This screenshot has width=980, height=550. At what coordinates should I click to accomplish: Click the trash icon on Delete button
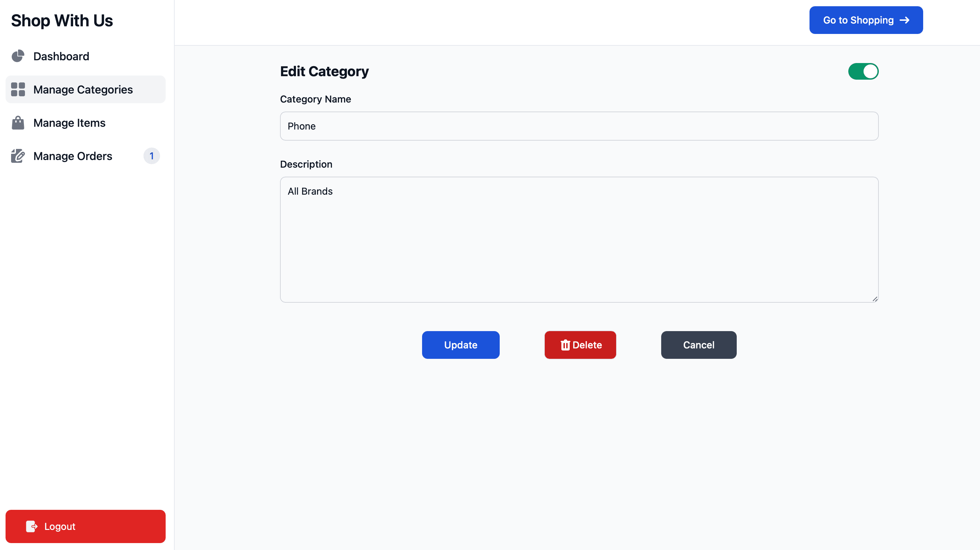click(565, 345)
